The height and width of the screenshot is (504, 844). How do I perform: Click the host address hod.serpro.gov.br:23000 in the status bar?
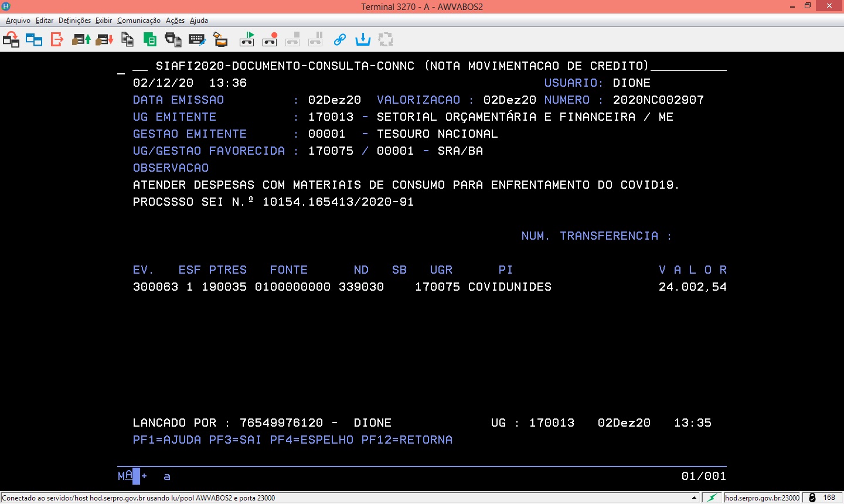[762, 498]
